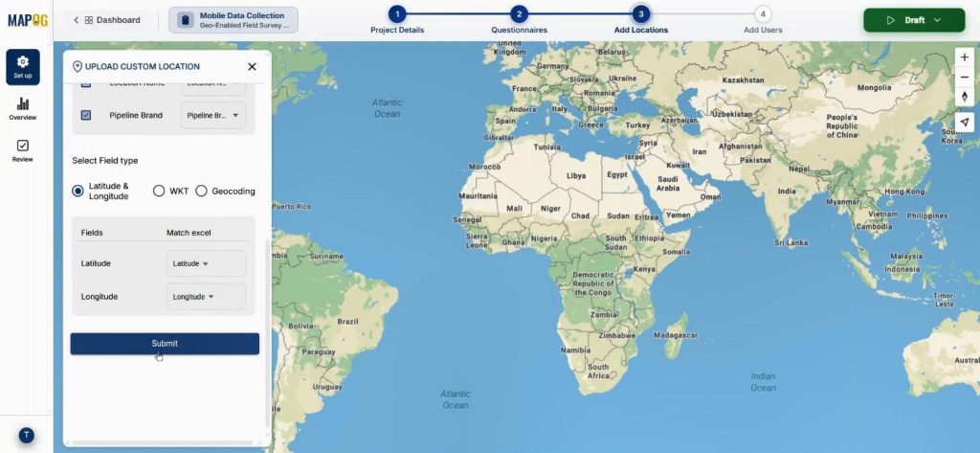Screen dimensions: 980x453
Task: Click the MAPOG logo
Action: tap(28, 20)
